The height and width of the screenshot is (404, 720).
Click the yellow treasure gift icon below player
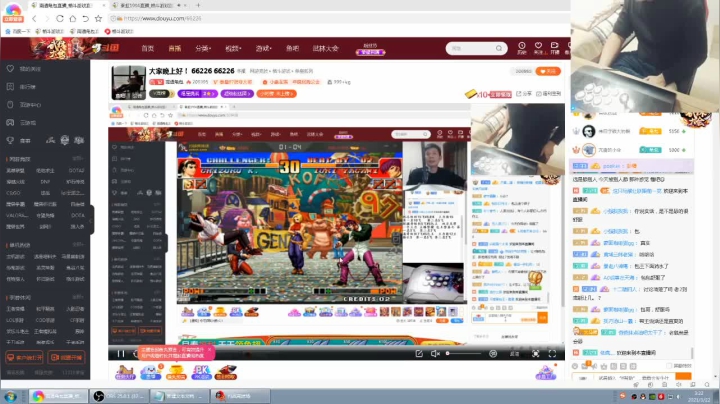tap(176, 372)
